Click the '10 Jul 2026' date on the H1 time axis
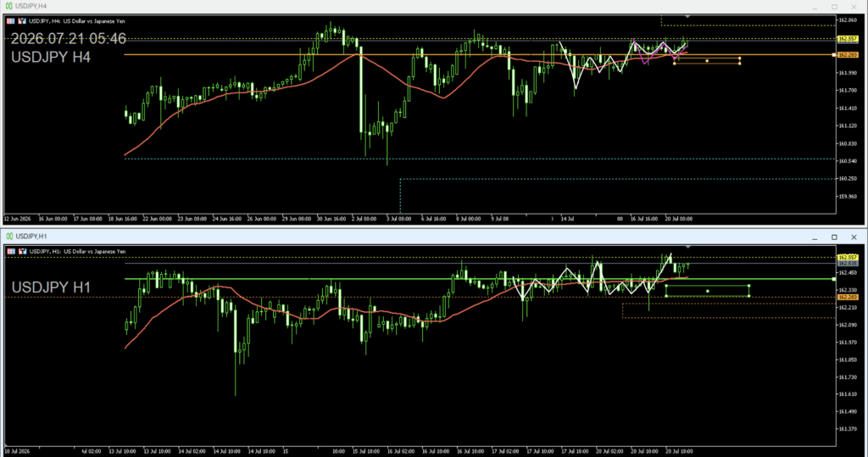 pos(17,451)
